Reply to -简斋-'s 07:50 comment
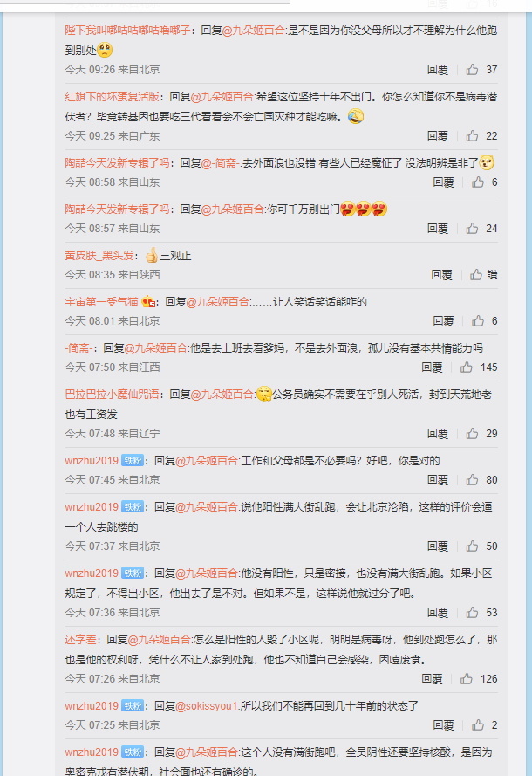The width and height of the screenshot is (532, 776). tap(432, 367)
